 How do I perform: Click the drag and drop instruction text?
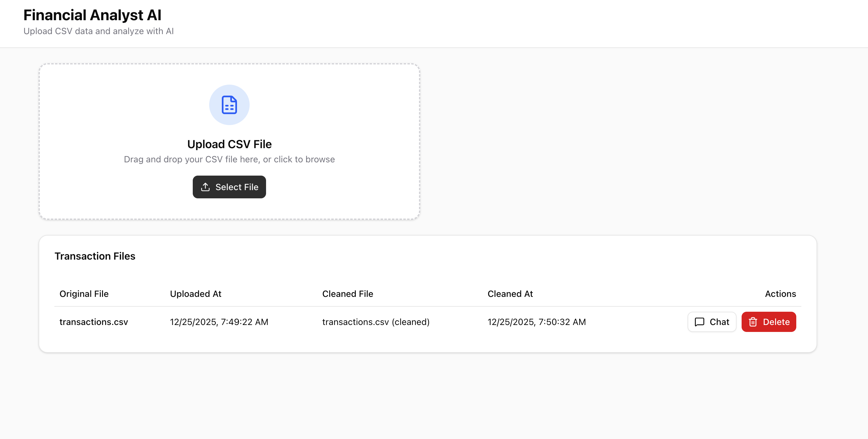tap(229, 159)
